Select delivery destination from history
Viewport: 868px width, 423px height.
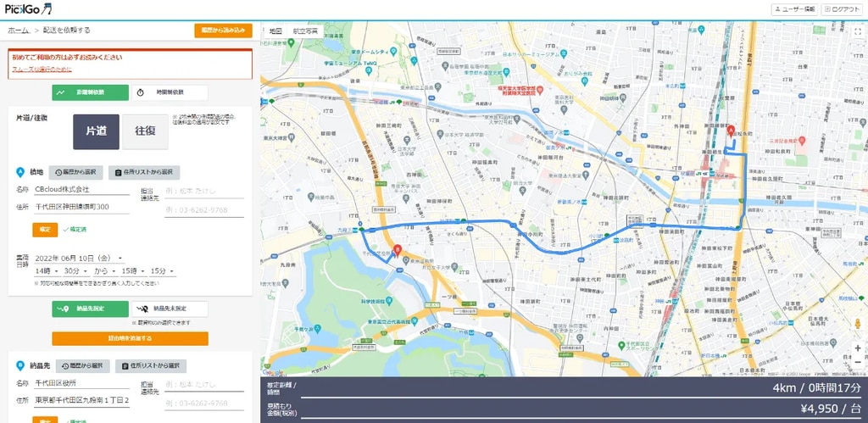click(82, 366)
